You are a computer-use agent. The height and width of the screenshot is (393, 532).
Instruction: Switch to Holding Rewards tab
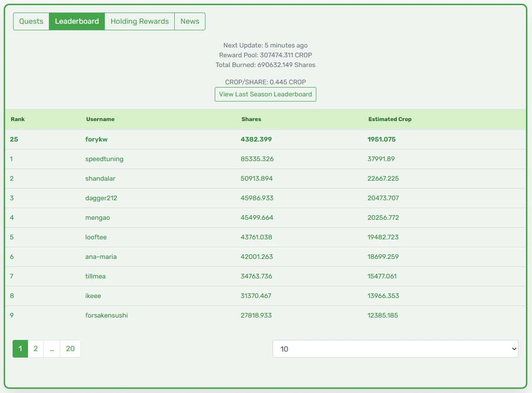139,21
